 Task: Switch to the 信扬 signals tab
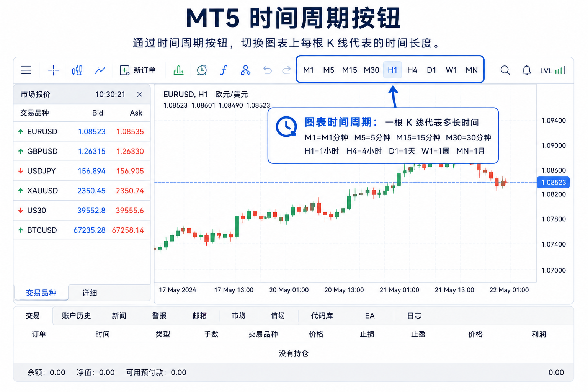point(278,316)
